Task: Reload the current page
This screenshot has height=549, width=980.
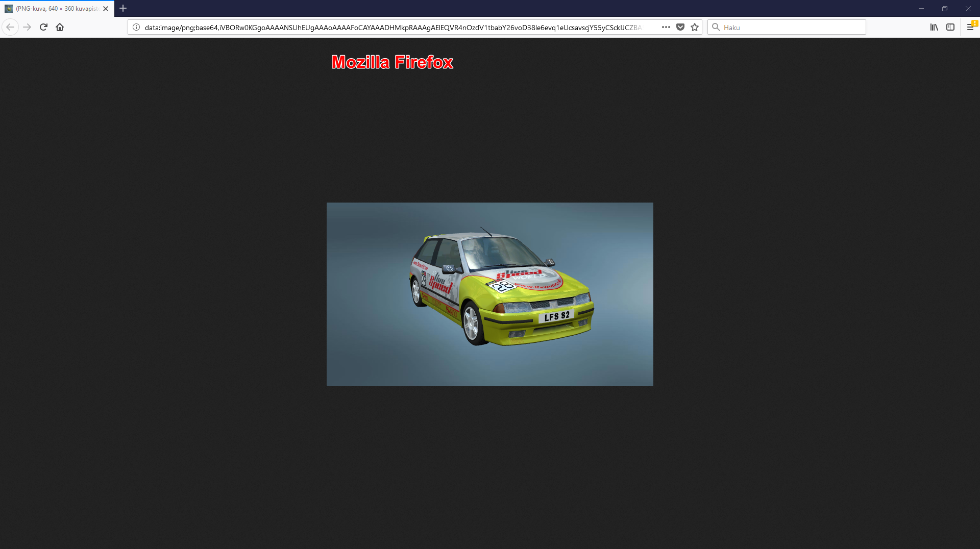Action: point(43,27)
